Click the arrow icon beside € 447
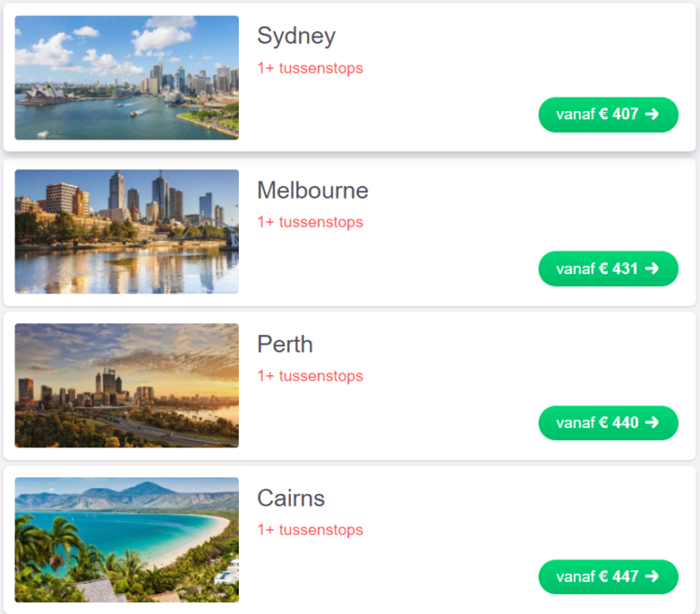 coord(652,577)
